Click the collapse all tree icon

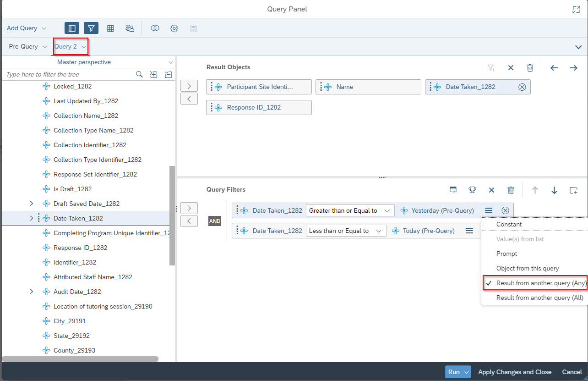coord(168,74)
